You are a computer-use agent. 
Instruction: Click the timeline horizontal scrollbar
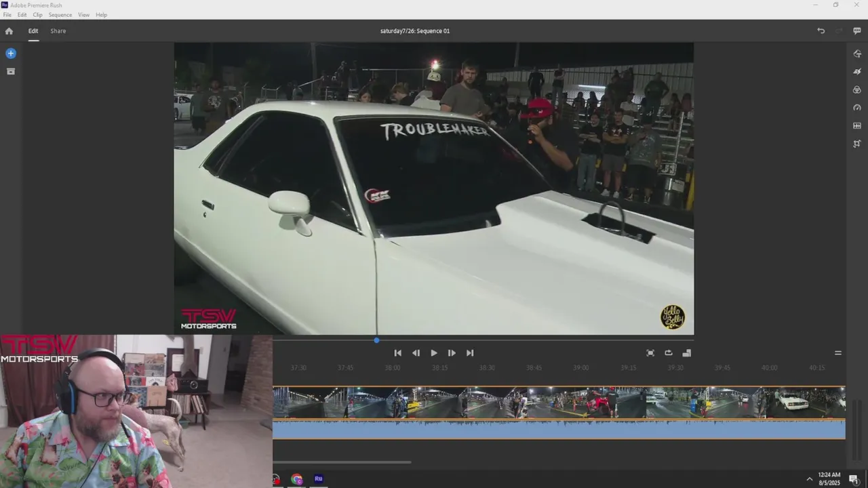(x=342, y=462)
